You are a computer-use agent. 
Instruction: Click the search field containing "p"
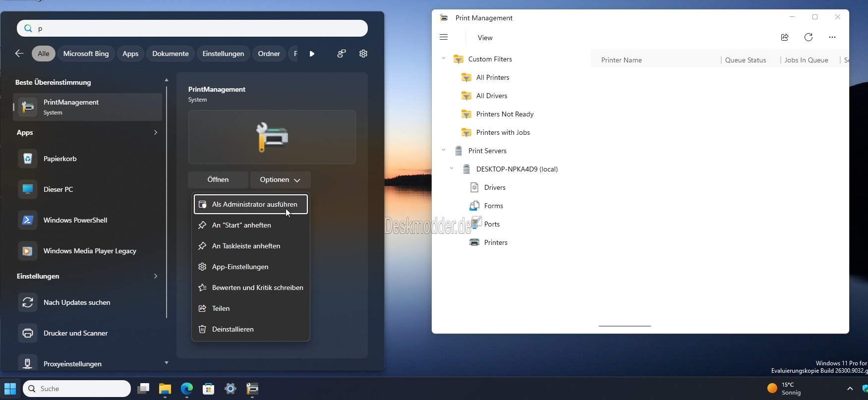[x=192, y=28]
